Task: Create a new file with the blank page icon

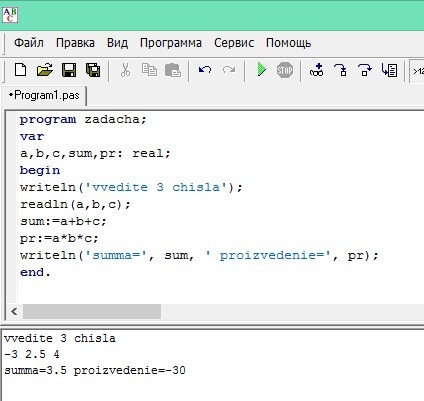Action: (21, 70)
